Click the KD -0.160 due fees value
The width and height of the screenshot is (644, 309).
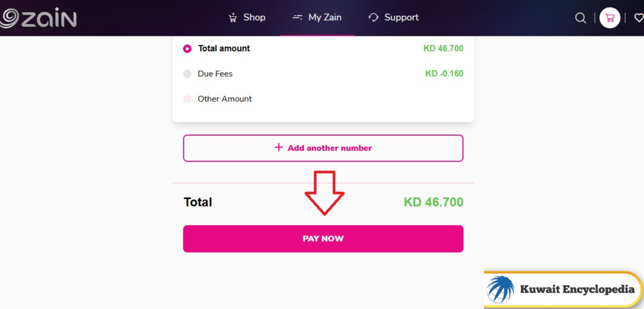pos(444,74)
